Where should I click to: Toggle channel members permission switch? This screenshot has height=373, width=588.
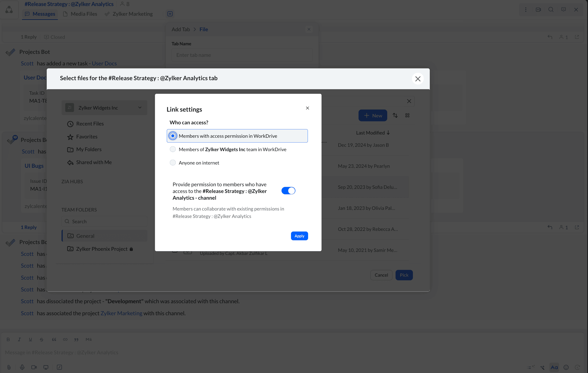pos(288,191)
